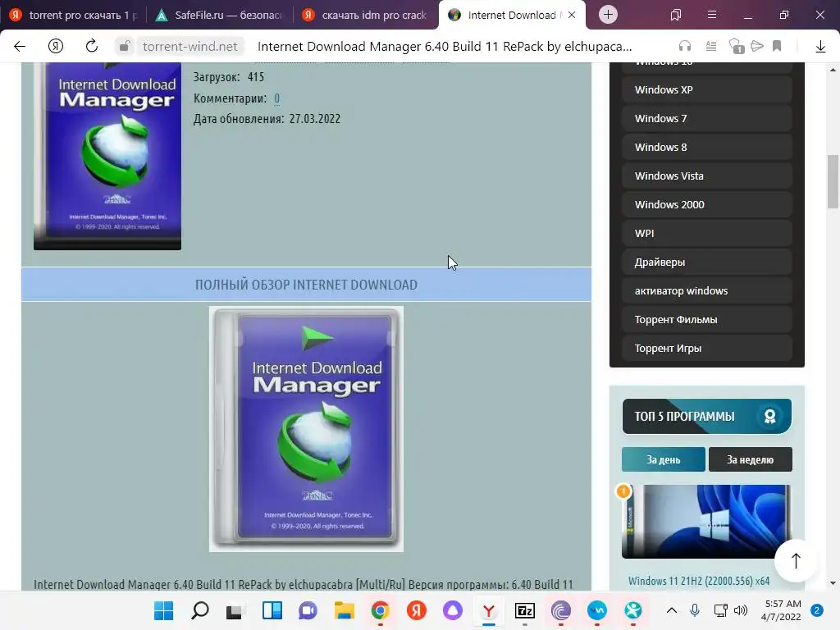Click the page vertical scrollbar thumb
Screen dimensions: 840x630
[x=833, y=181]
